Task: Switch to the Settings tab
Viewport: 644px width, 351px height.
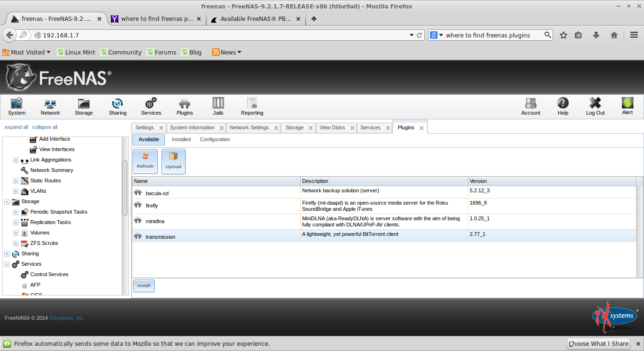Action: point(144,128)
